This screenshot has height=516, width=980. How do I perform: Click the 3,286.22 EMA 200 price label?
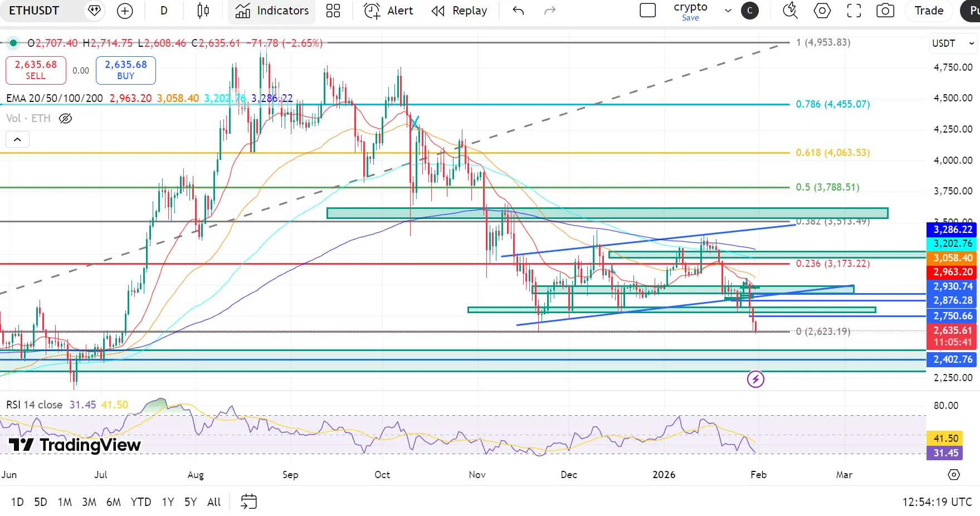pyautogui.click(x=953, y=230)
